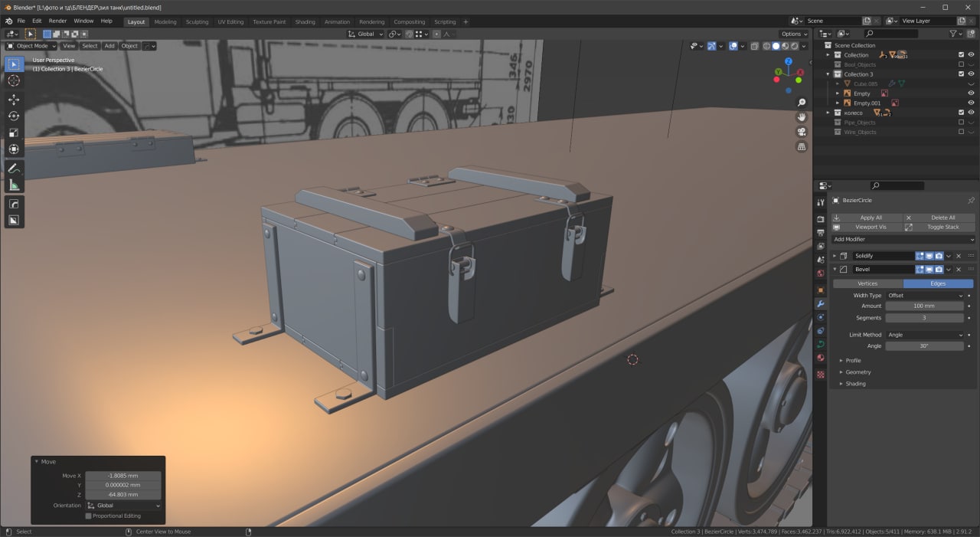This screenshot has width=980, height=537.
Task: Open the viewport Add menu
Action: pyautogui.click(x=109, y=46)
